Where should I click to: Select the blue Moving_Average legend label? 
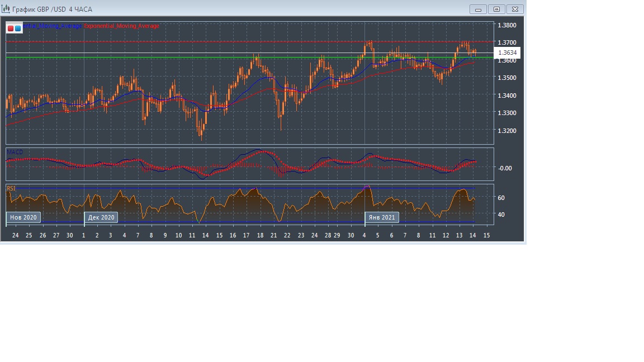(52, 26)
